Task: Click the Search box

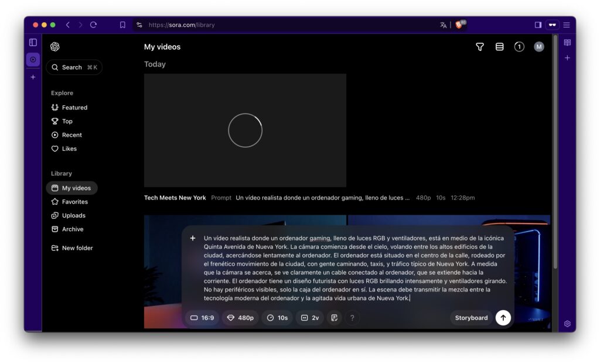Action: [74, 67]
